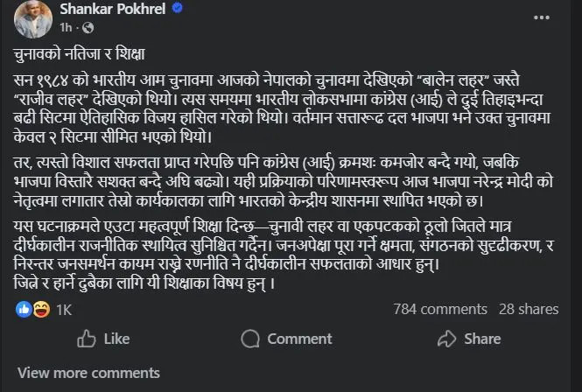
Task: Like the post with thumbs-up button
Action: [x=103, y=339]
